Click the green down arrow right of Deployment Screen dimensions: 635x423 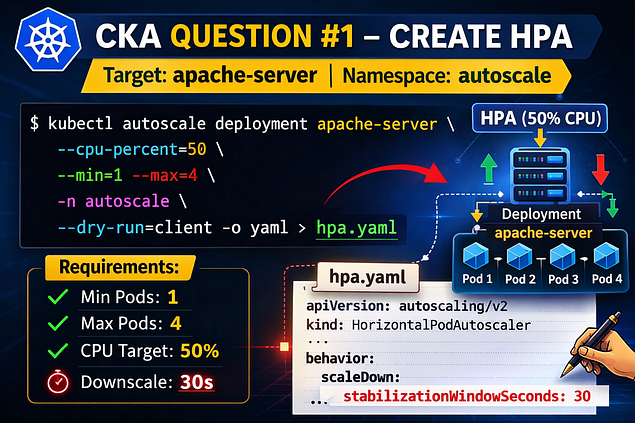[612, 206]
